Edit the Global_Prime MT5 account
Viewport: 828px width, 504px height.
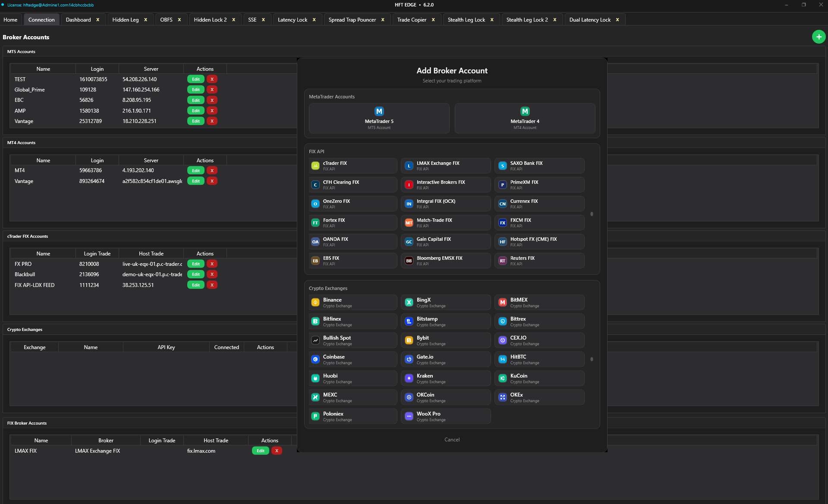(196, 90)
